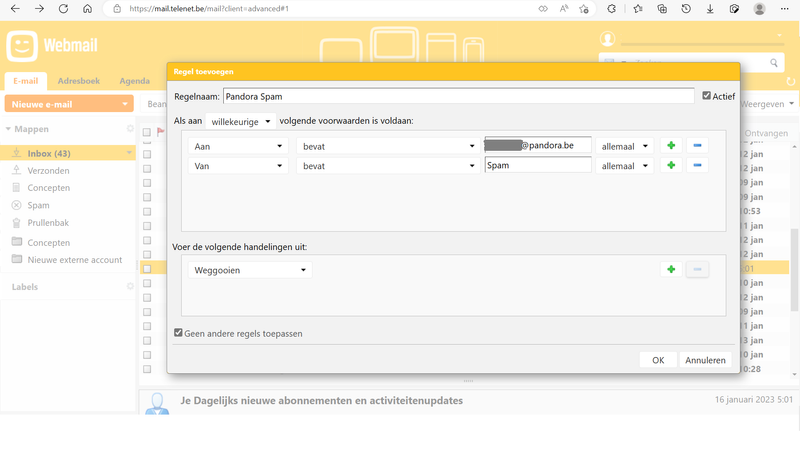Open the 'Weggooien' action dropdown

[x=250, y=270]
